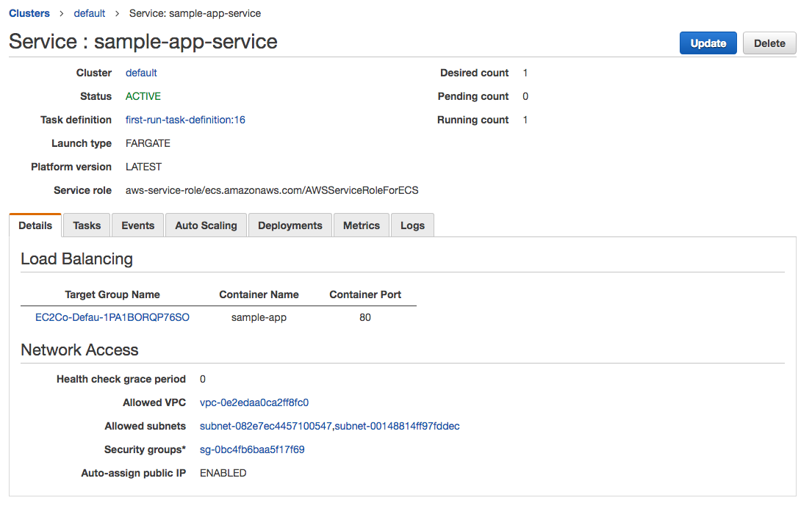Viewport: 812px width, 506px height.
Task: Open the Logs tab
Action: 412,225
